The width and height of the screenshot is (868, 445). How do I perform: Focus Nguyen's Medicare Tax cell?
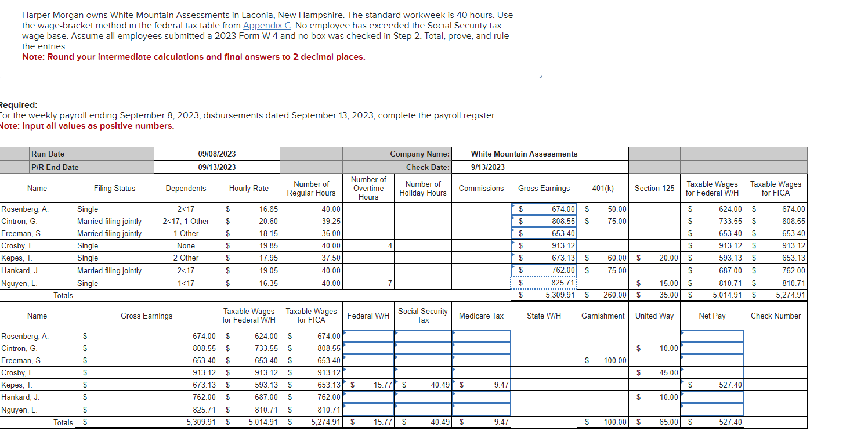point(482,410)
